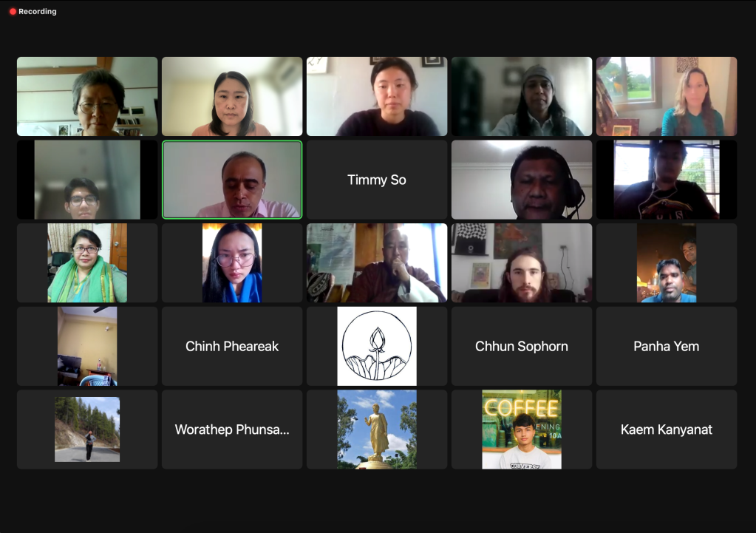This screenshot has width=756, height=533.
Task: Click the forest road profile picture
Action: click(x=86, y=430)
